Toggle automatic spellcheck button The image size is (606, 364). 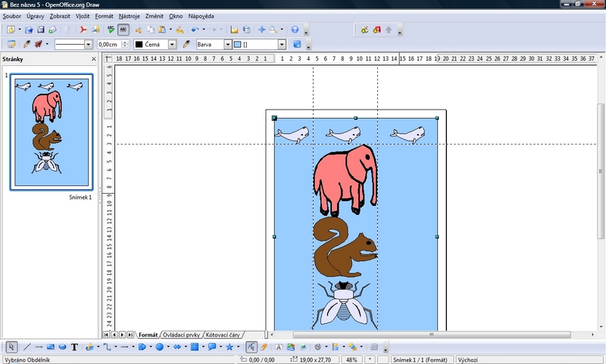(x=123, y=30)
